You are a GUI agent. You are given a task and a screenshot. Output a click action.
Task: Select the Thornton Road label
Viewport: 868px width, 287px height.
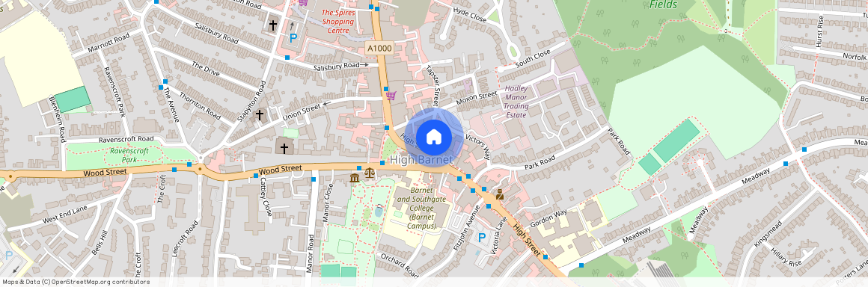(200, 105)
